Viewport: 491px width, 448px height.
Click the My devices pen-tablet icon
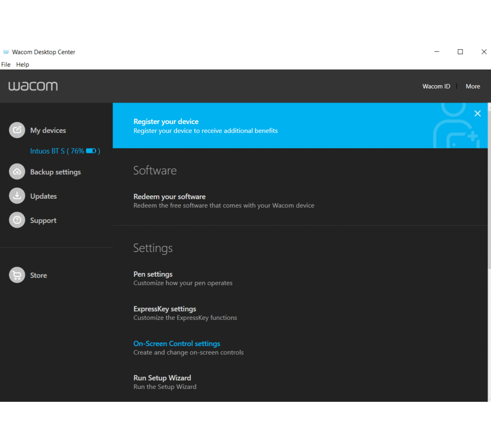17,130
